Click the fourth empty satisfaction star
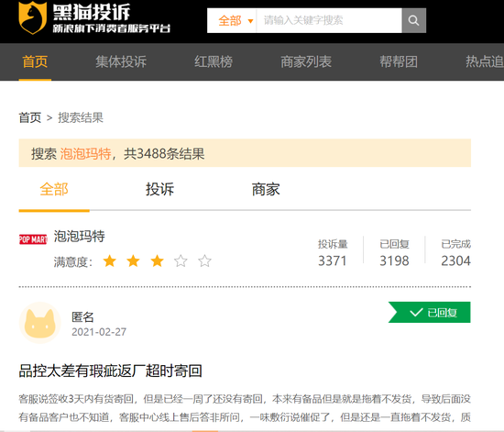This screenshot has width=504, height=432. [181, 260]
